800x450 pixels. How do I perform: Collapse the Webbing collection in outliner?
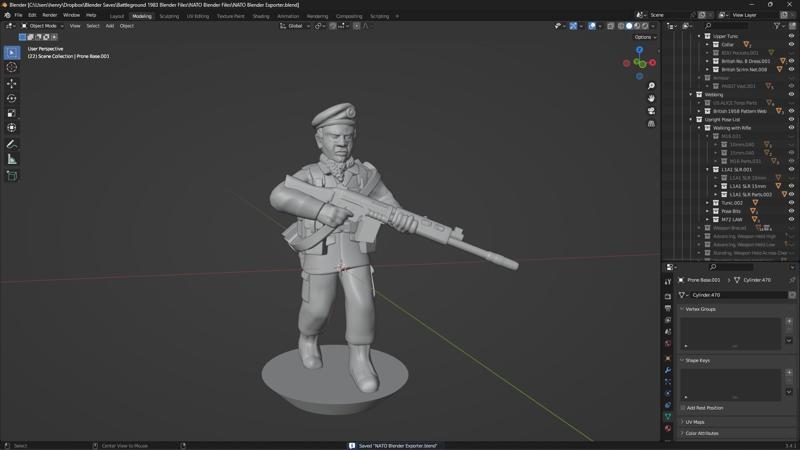click(691, 94)
